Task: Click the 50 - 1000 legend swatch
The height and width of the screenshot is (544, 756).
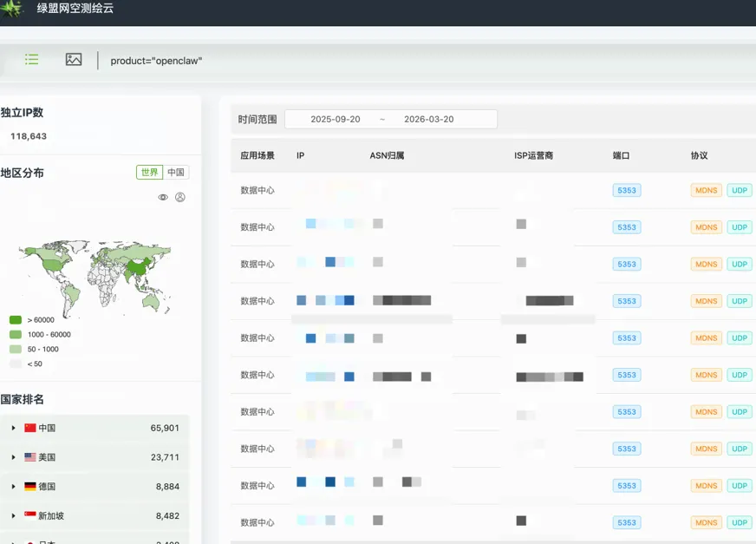Action: coord(16,349)
